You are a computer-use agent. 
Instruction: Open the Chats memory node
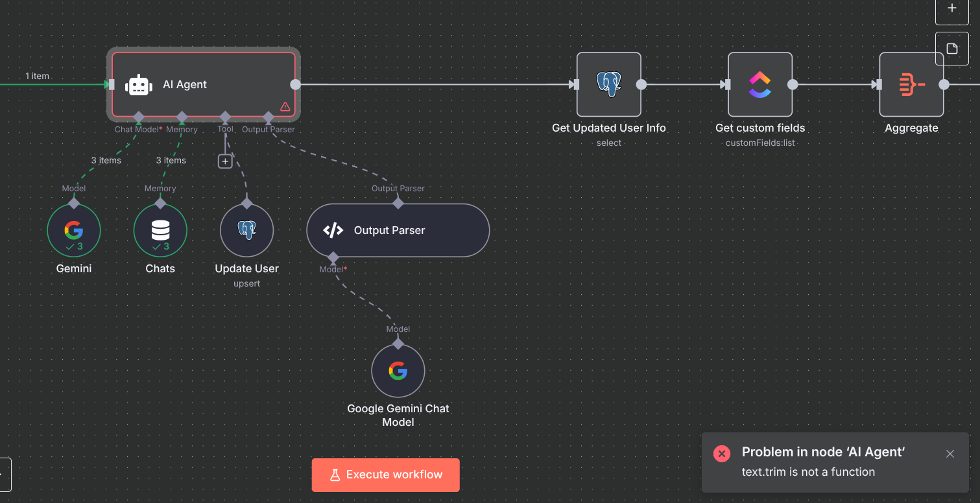click(160, 230)
